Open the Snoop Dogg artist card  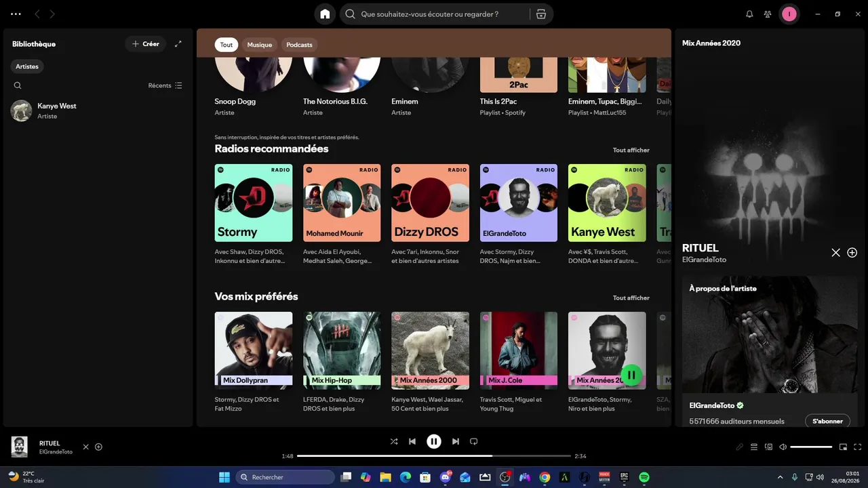[x=254, y=87]
